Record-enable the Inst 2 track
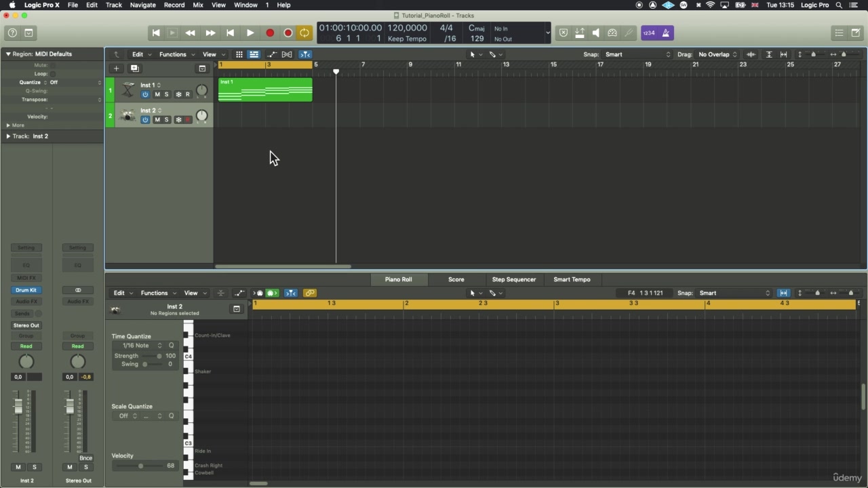The width and height of the screenshot is (868, 488). click(188, 120)
